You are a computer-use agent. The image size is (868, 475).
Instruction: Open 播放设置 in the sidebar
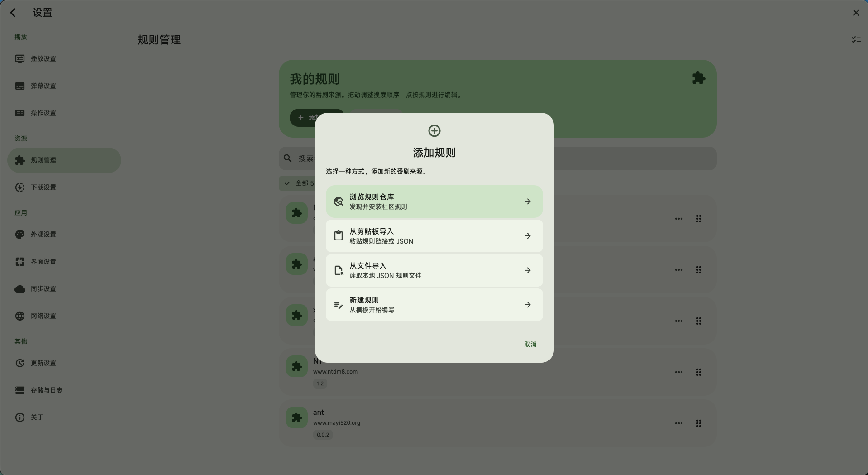(64, 59)
